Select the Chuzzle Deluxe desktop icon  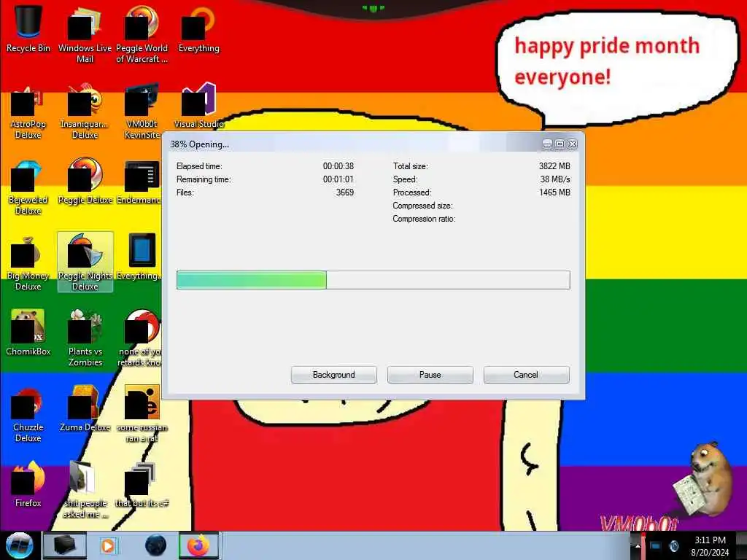coord(28,413)
